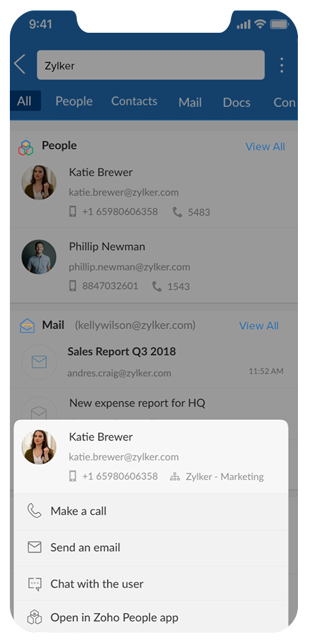
Task: Choose Send an email
Action: pyautogui.click(x=151, y=548)
